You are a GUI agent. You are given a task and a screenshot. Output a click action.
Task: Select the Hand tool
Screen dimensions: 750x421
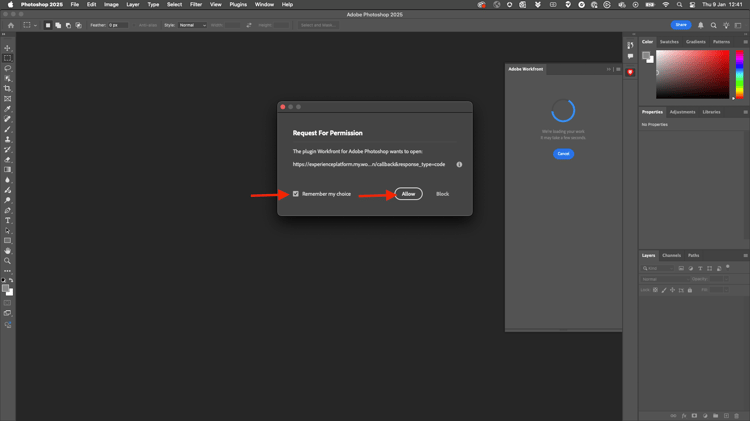(7, 251)
